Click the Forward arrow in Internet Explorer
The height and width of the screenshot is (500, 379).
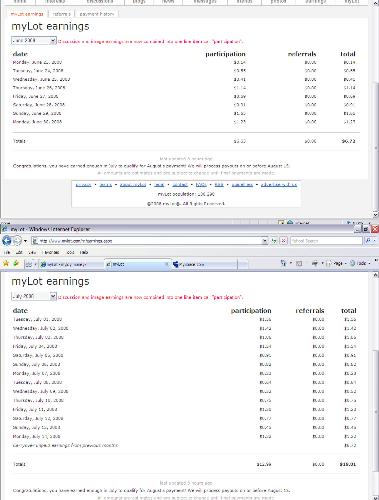(x=17, y=240)
